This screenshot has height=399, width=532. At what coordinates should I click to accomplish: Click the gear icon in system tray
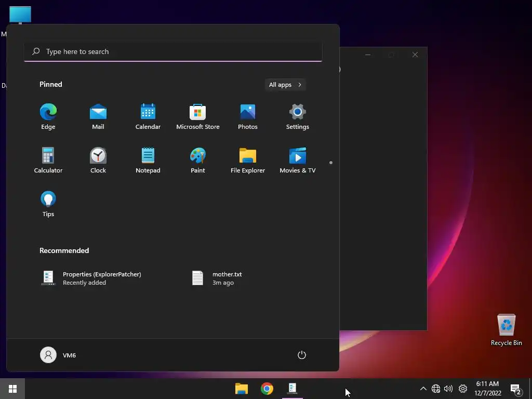click(463, 389)
